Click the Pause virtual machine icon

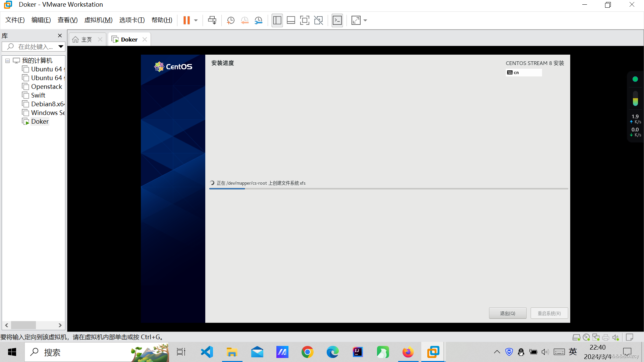186,20
